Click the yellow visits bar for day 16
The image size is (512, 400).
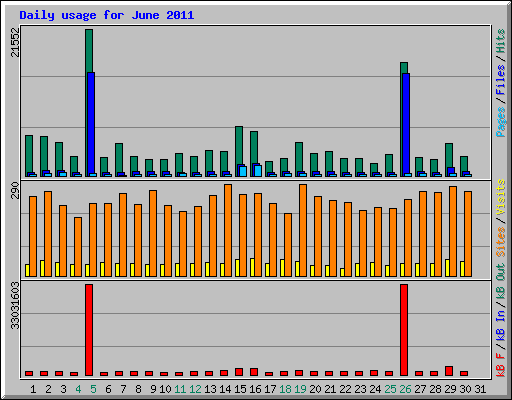coord(253,267)
